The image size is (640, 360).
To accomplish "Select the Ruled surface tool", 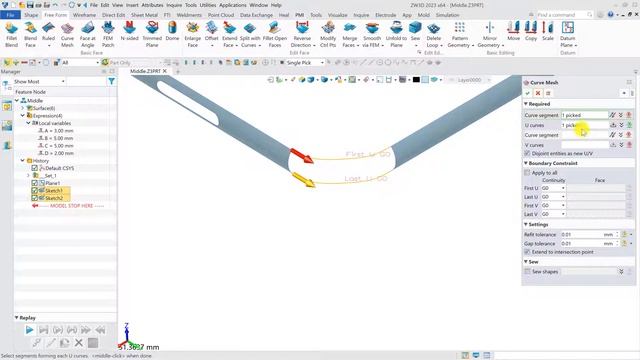I will pyautogui.click(x=48, y=34).
